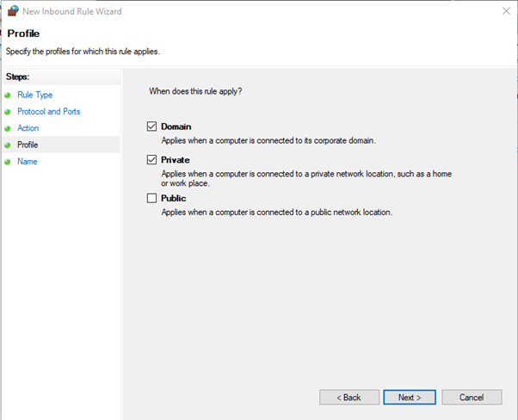Image resolution: width=518 pixels, height=420 pixels.
Task: Jump to the Action step
Action: pos(28,128)
